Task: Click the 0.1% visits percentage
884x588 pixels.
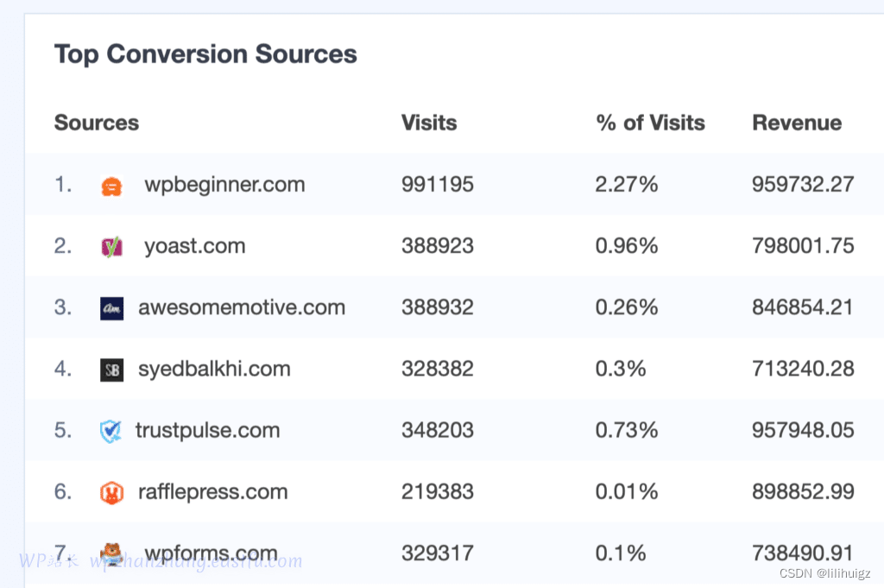Action: (x=620, y=553)
